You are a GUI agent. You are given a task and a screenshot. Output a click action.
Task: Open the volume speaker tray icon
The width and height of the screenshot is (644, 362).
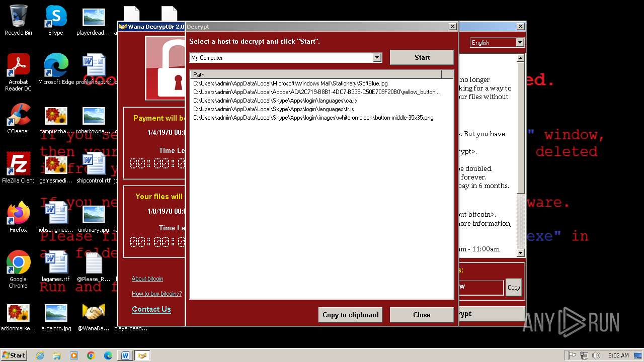[596, 355]
